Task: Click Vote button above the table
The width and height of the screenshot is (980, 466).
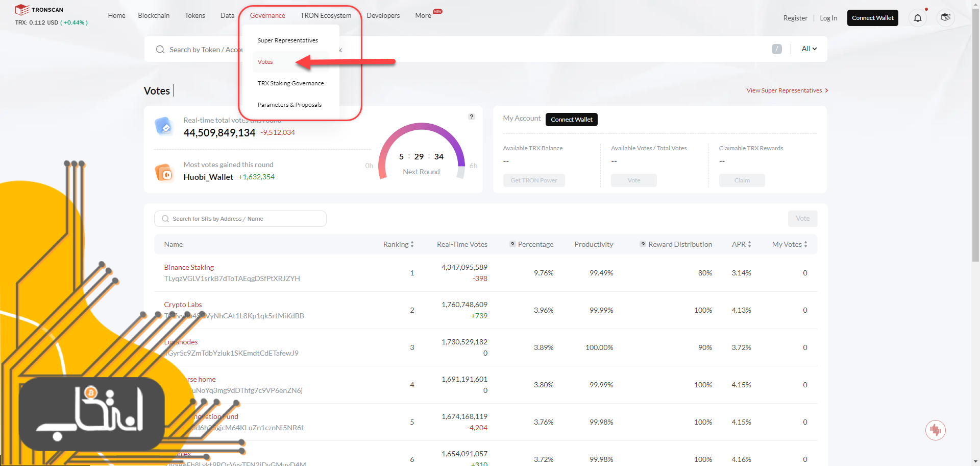Action: 802,219
